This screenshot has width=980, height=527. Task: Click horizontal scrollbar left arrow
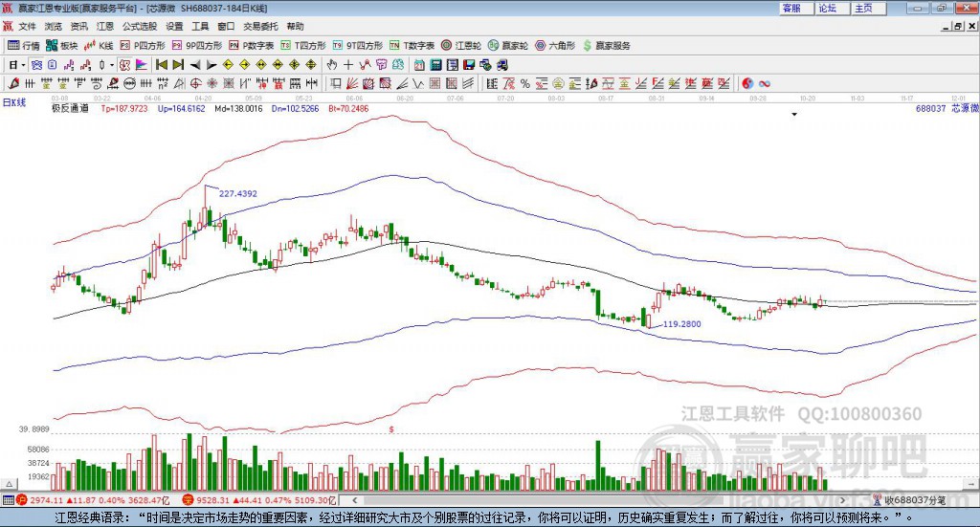coord(354,500)
